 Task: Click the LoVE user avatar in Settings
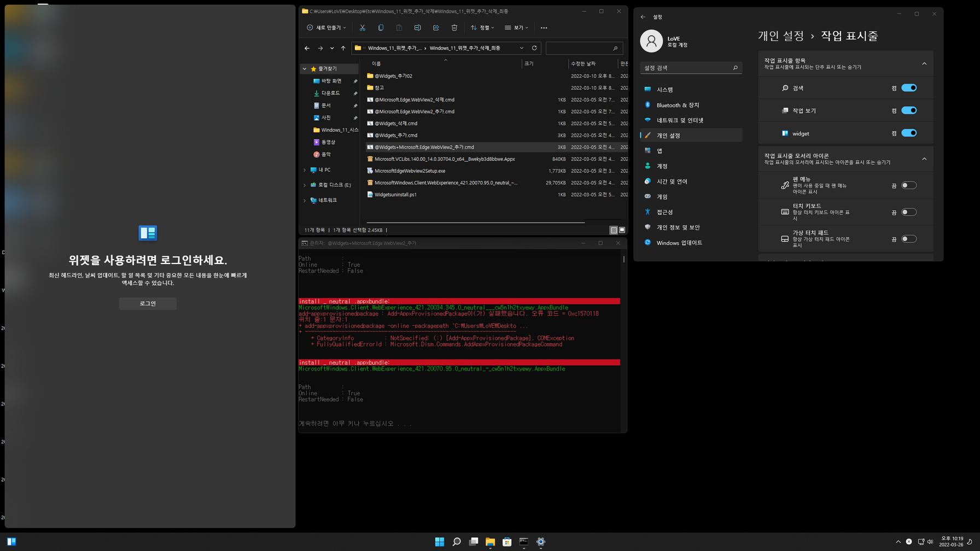(x=651, y=41)
